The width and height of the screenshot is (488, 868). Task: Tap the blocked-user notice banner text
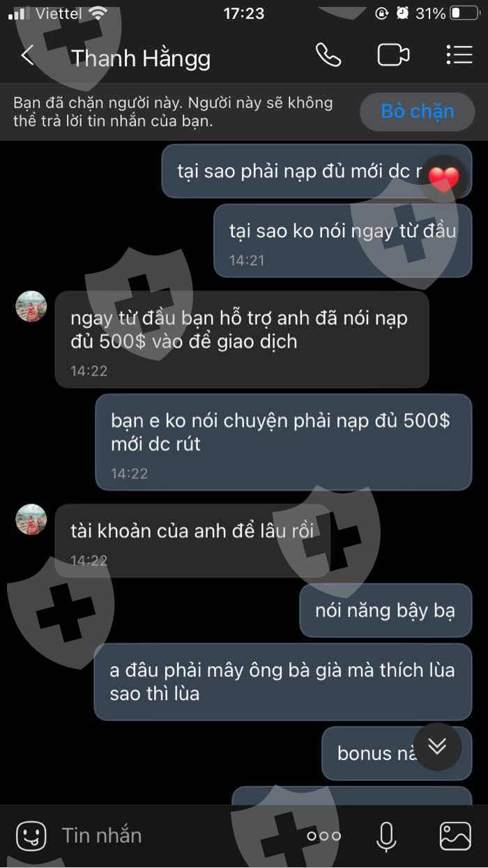click(173, 111)
